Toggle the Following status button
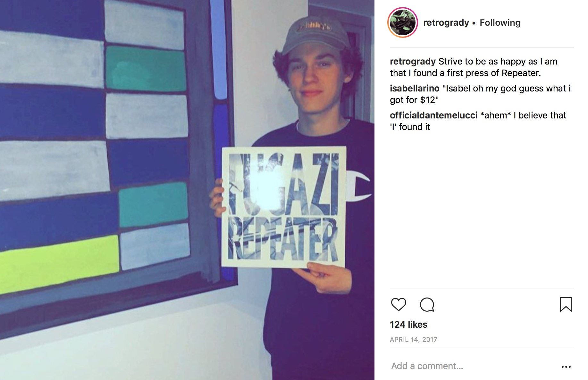This screenshot has height=380, width=588. click(500, 22)
